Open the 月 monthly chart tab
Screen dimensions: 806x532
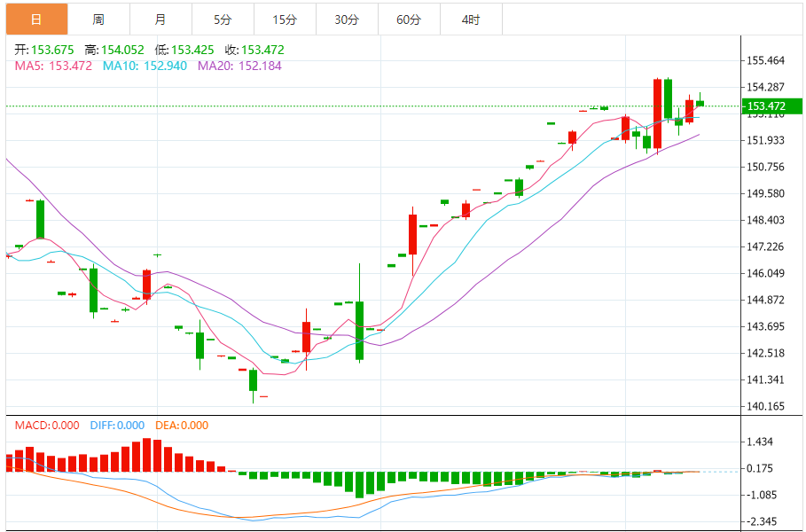point(160,19)
